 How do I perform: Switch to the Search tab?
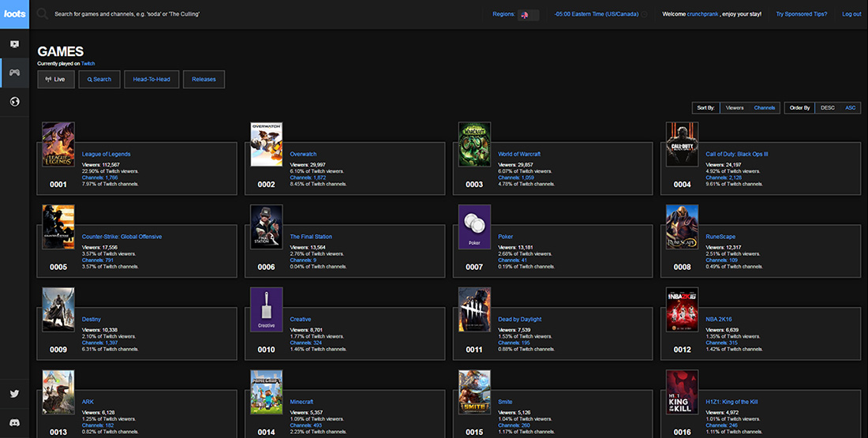click(99, 79)
